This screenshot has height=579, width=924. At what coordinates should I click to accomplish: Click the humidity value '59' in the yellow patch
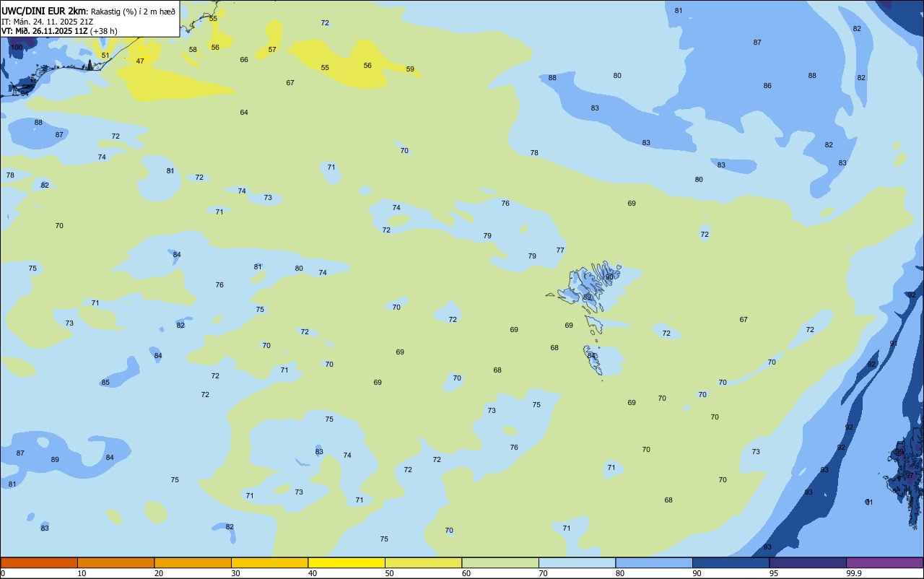coord(410,69)
